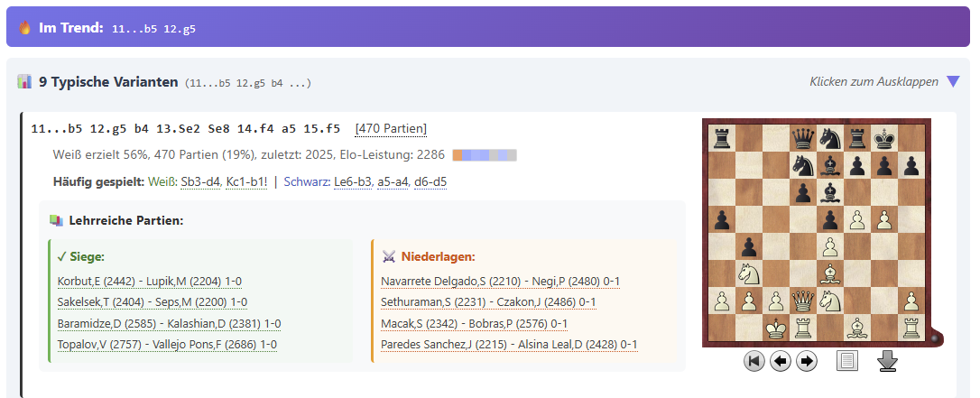The width and height of the screenshot is (980, 398).
Task: Click the Elo-Leistung color distribution bar
Action: 485,155
